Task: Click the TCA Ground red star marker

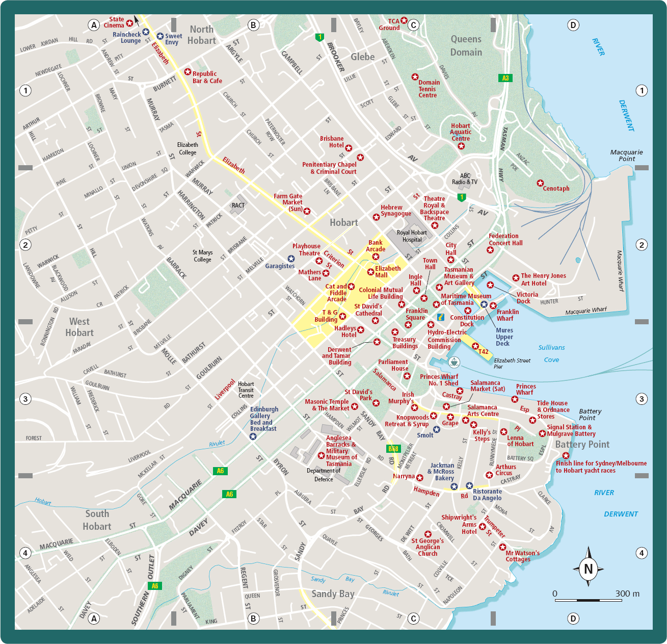Action: pyautogui.click(x=404, y=20)
